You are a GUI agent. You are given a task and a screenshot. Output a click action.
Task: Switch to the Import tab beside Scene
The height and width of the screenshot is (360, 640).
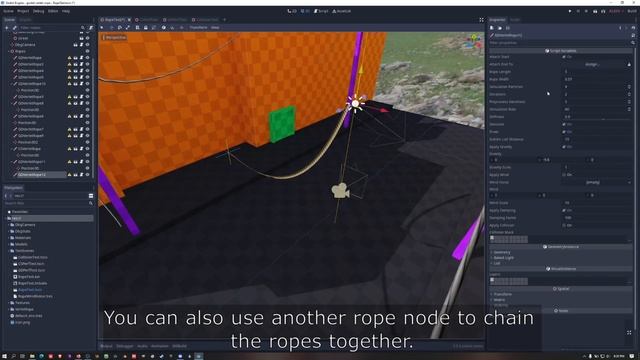(x=25, y=20)
